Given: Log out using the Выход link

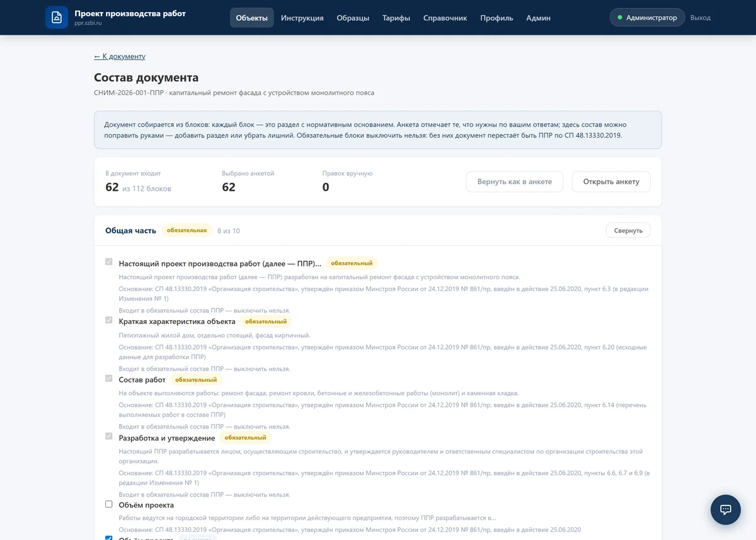Looking at the screenshot, I should point(701,18).
